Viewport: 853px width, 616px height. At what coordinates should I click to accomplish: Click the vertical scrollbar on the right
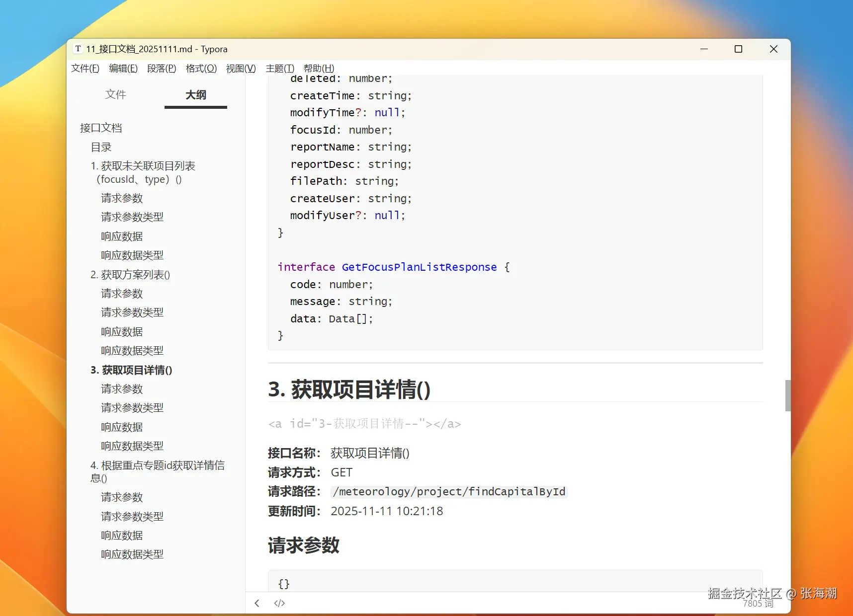[787, 396]
